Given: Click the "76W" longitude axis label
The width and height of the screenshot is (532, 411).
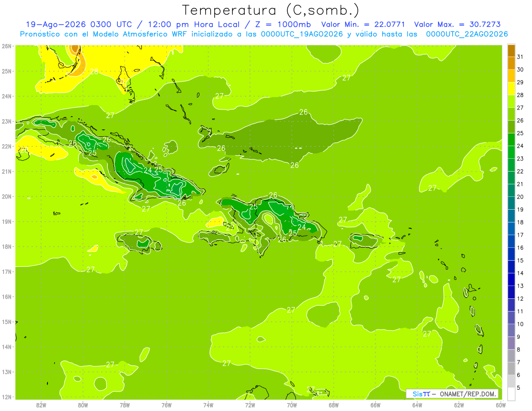Looking at the screenshot, I should [x=167, y=404].
